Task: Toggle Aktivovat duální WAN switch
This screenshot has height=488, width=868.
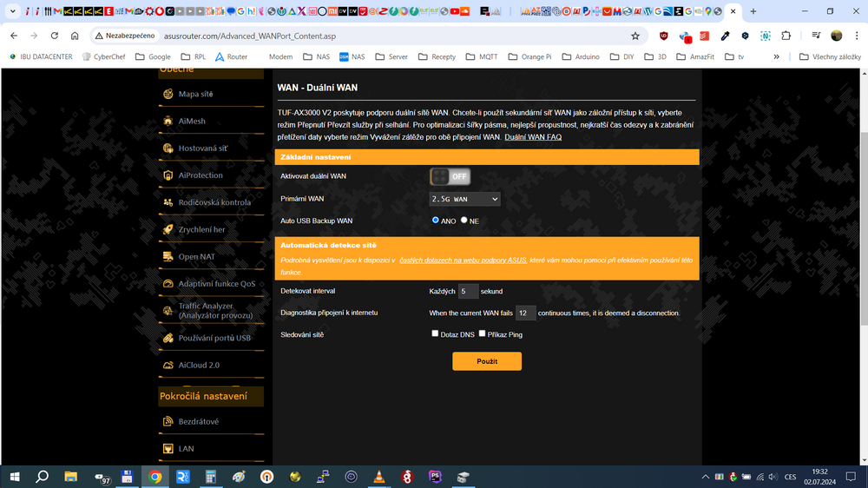Action: (450, 176)
